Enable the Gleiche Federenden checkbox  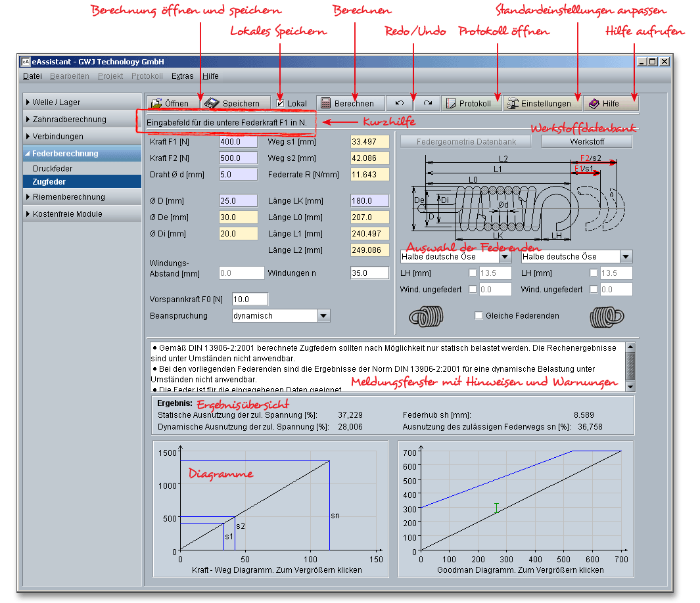pos(478,315)
